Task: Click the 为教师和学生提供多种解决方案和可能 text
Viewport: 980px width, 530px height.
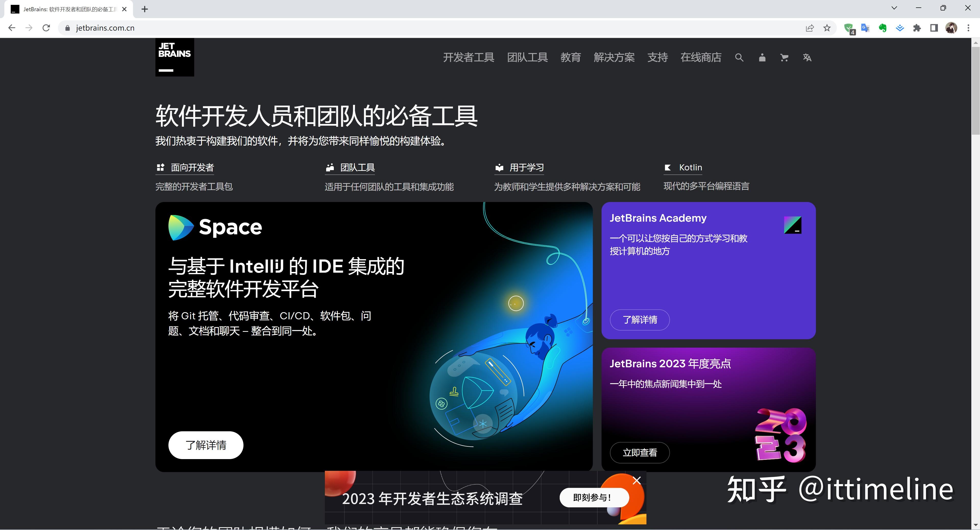Action: (x=567, y=187)
